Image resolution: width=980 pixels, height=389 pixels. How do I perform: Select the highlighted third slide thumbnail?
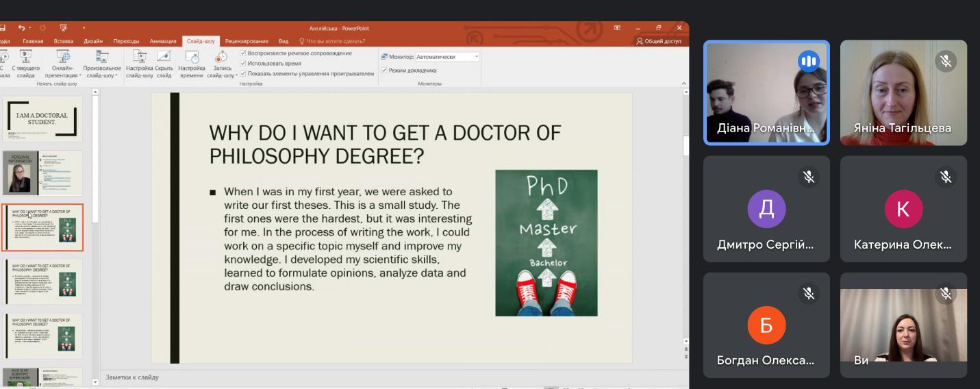click(42, 227)
